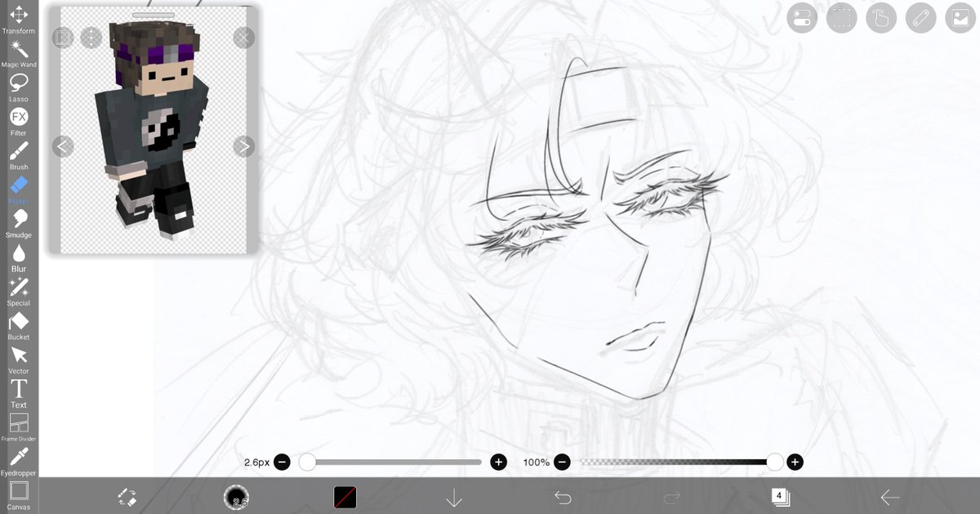This screenshot has height=514, width=980.
Task: Tap the down arrow in the bottom bar
Action: (454, 498)
